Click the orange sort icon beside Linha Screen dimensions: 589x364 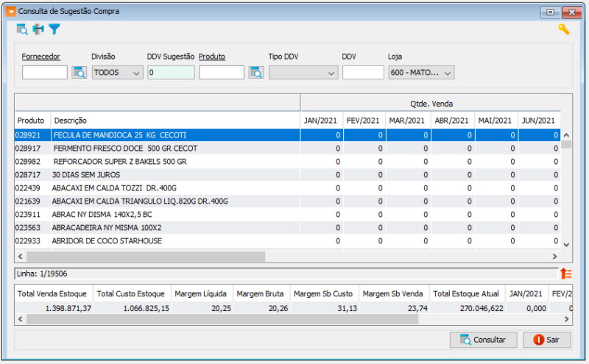(565, 274)
